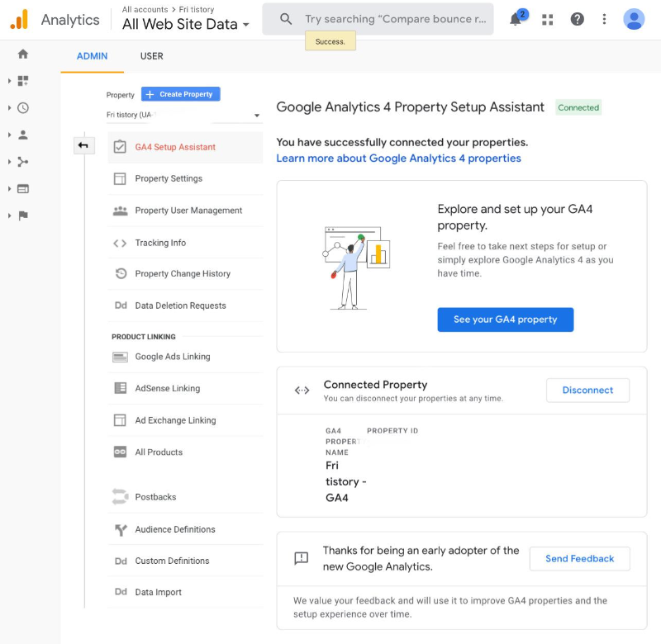Open Custom Definitions menu item

(x=185, y=561)
